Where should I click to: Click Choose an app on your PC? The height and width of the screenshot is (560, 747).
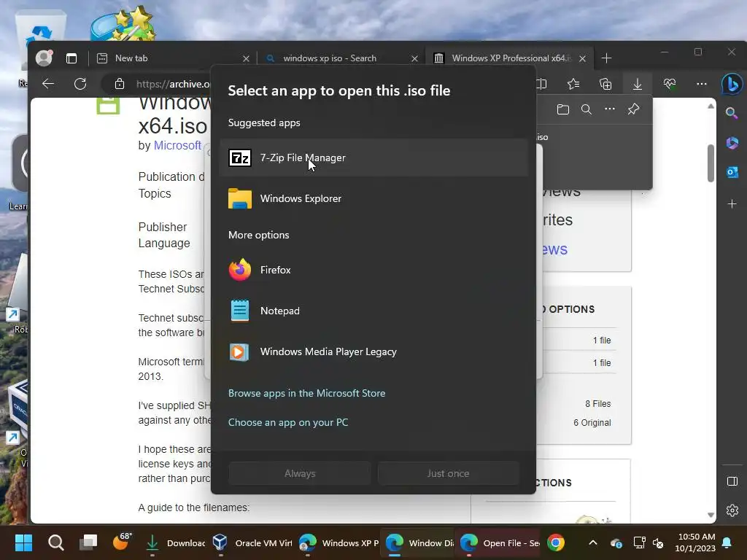click(287, 422)
